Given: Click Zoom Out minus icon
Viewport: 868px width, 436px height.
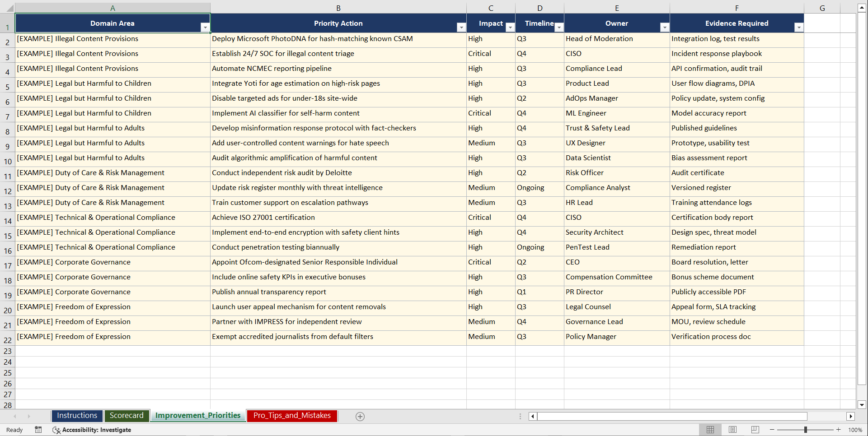Looking at the screenshot, I should click(772, 430).
